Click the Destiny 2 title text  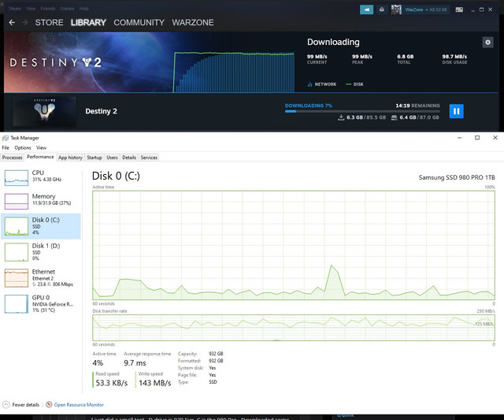coord(102,111)
